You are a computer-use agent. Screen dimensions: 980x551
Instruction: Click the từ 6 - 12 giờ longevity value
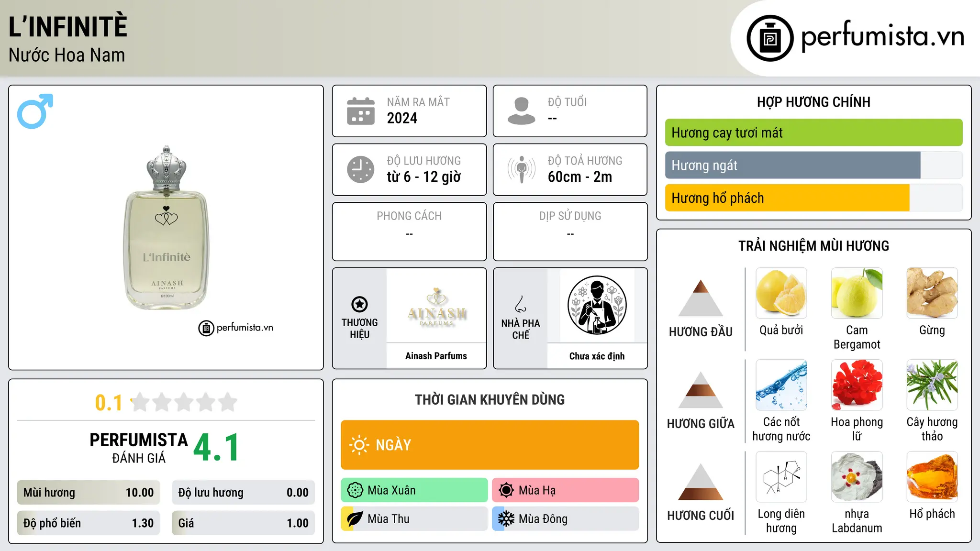(x=424, y=177)
